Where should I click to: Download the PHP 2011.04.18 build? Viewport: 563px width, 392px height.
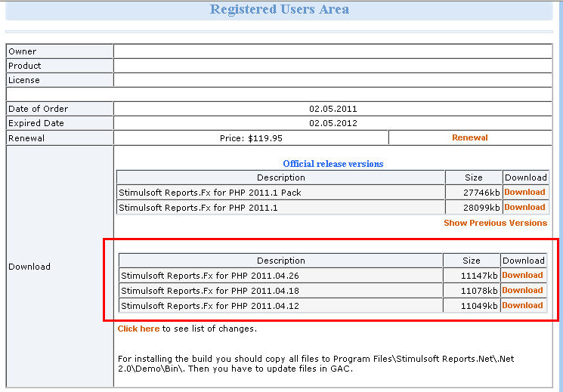coord(522,290)
